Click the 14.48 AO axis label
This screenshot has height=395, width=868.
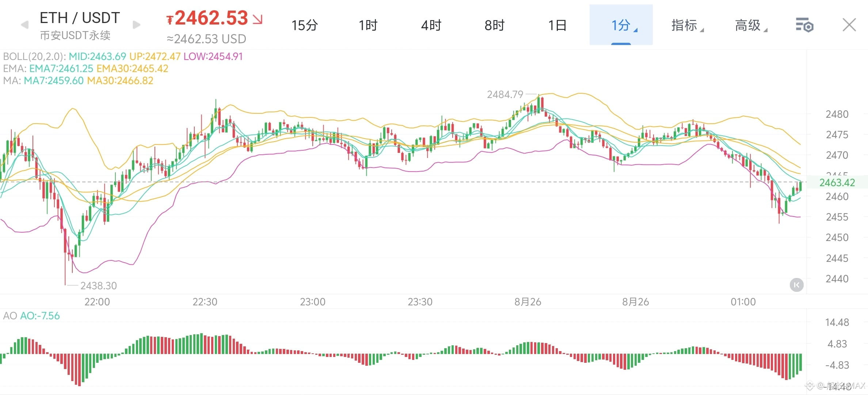click(837, 322)
